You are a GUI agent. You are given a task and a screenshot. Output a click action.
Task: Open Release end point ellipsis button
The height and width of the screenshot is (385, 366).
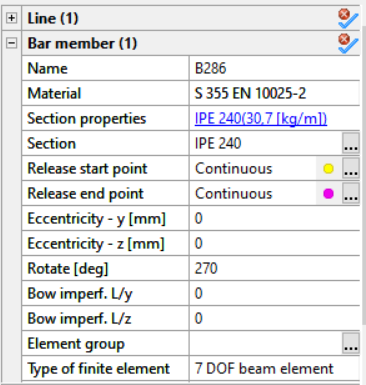tap(351, 193)
